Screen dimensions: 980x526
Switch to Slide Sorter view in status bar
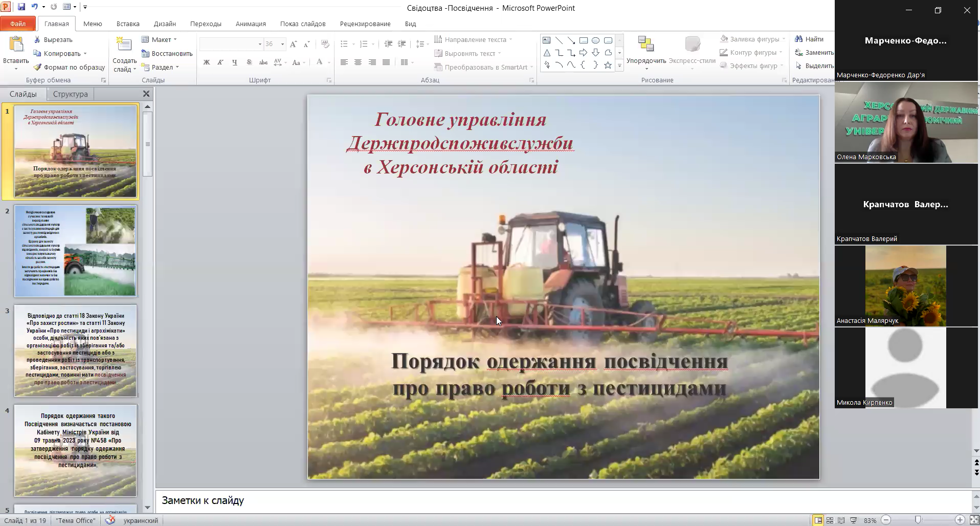click(x=829, y=520)
